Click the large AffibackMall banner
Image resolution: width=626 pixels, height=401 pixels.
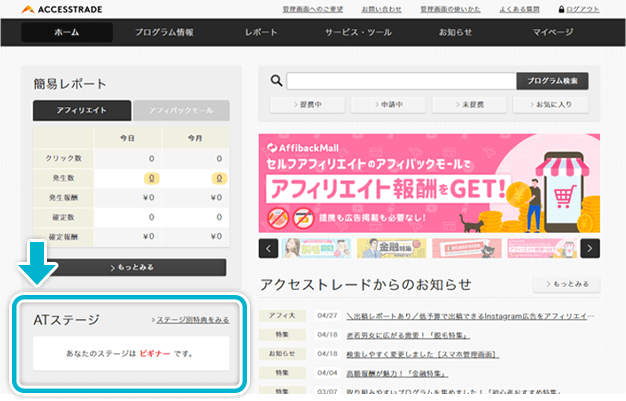(x=429, y=183)
